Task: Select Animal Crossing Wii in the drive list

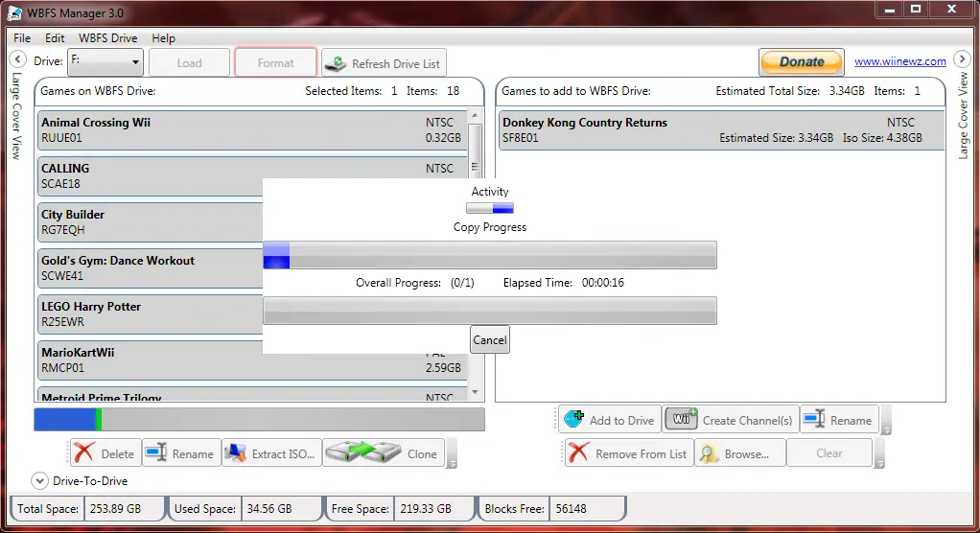Action: click(x=252, y=130)
